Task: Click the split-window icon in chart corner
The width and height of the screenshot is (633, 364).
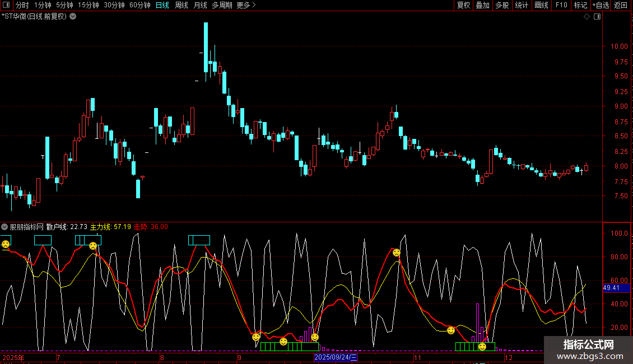Action: click(597, 17)
